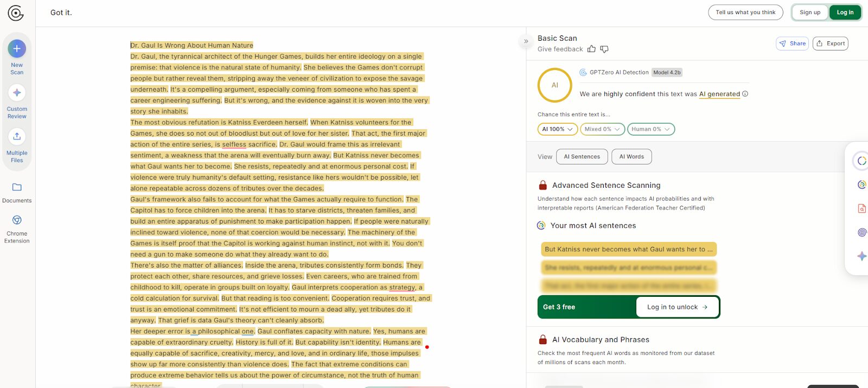Start a New Scan with plus icon

pyautogui.click(x=17, y=49)
